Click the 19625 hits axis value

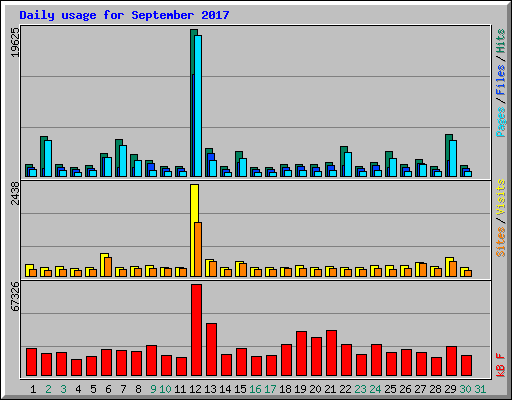[x=15, y=42]
